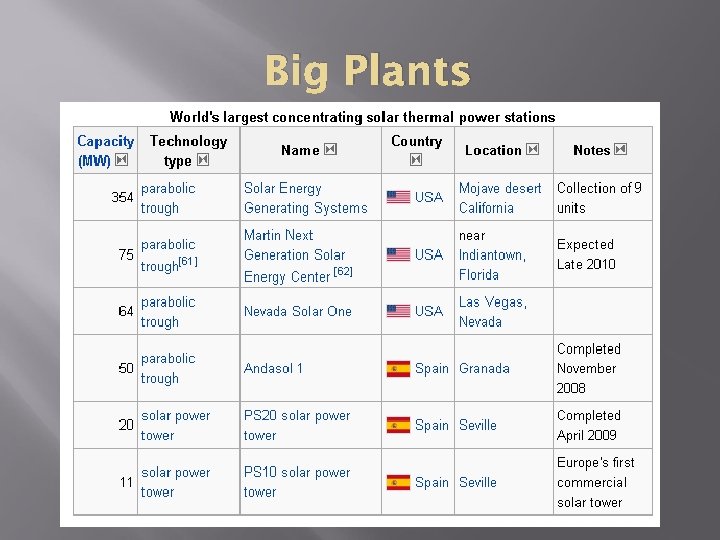
Task: Open the PS10 solar power tower name link
Action: (297, 482)
